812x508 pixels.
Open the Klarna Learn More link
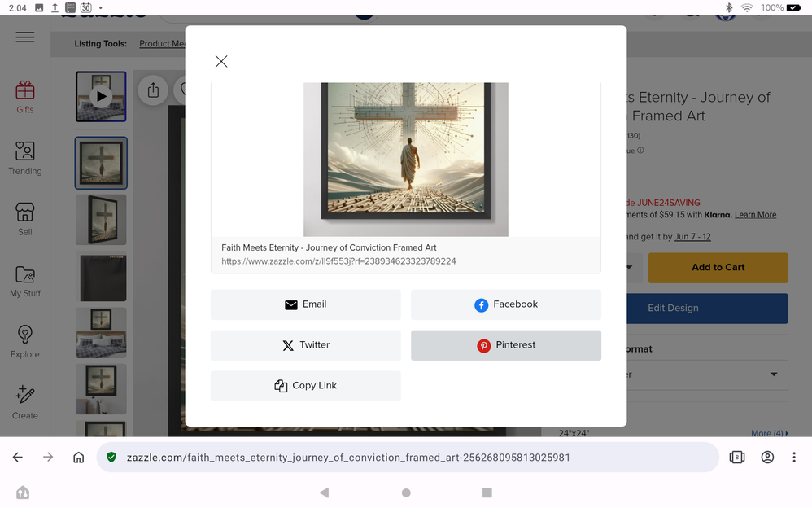pos(755,215)
